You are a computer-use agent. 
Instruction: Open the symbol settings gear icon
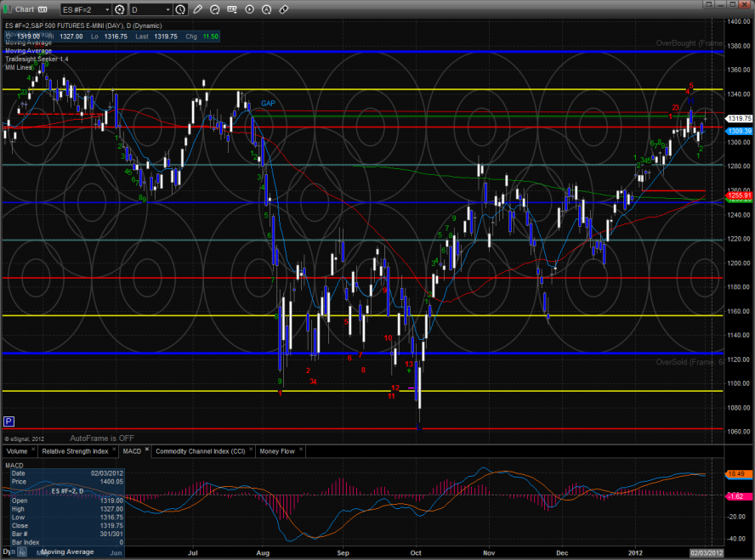(x=119, y=9)
